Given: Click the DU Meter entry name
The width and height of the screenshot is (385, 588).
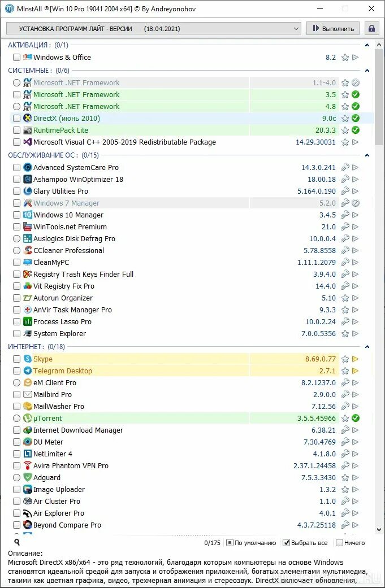Looking at the screenshot, I should point(48,442).
